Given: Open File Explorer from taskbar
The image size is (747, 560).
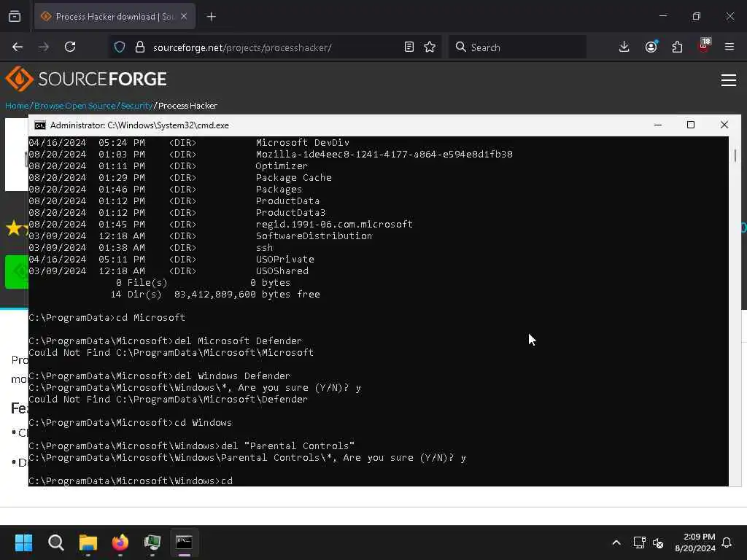Looking at the screenshot, I should 88,542.
